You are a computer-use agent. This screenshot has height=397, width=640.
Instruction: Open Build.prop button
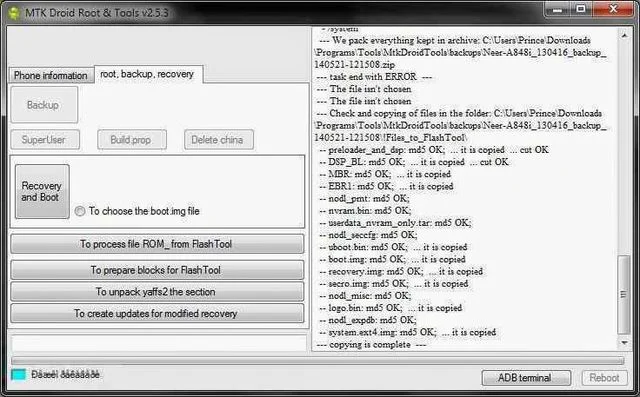132,140
